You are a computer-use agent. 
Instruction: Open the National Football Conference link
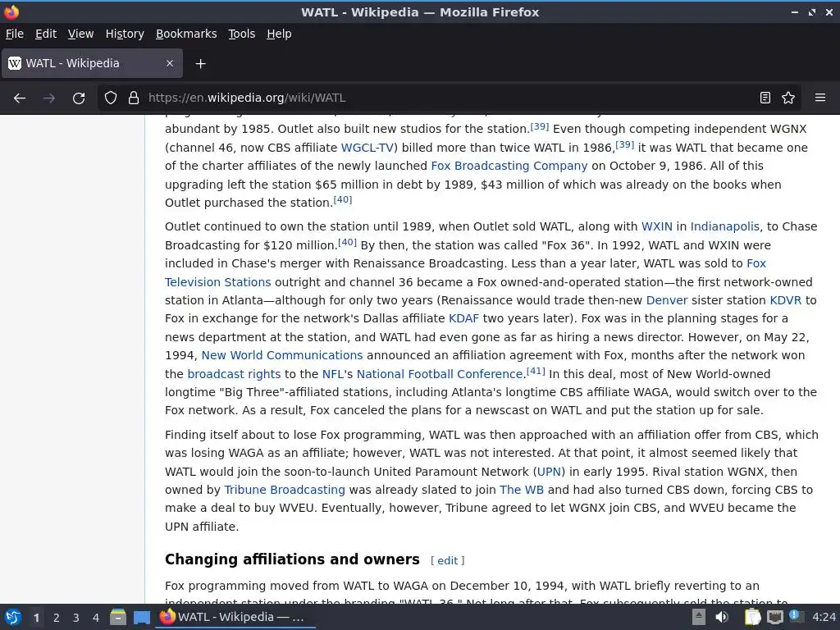point(440,374)
